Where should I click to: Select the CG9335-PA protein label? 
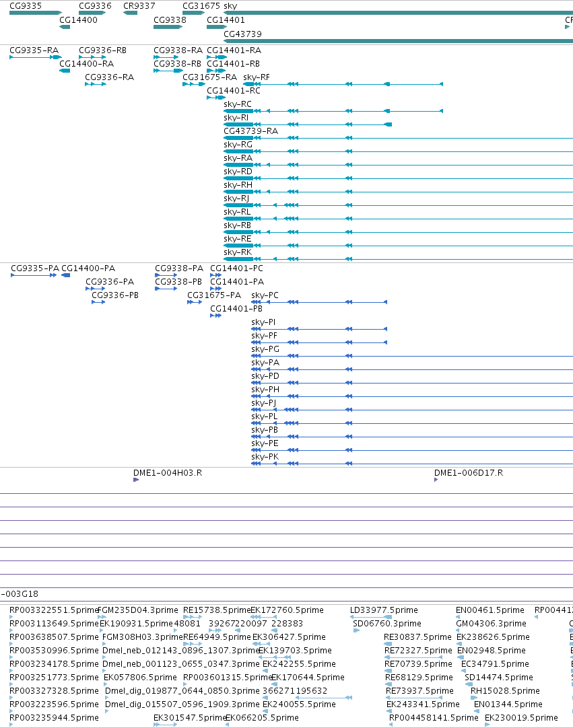[35, 268]
